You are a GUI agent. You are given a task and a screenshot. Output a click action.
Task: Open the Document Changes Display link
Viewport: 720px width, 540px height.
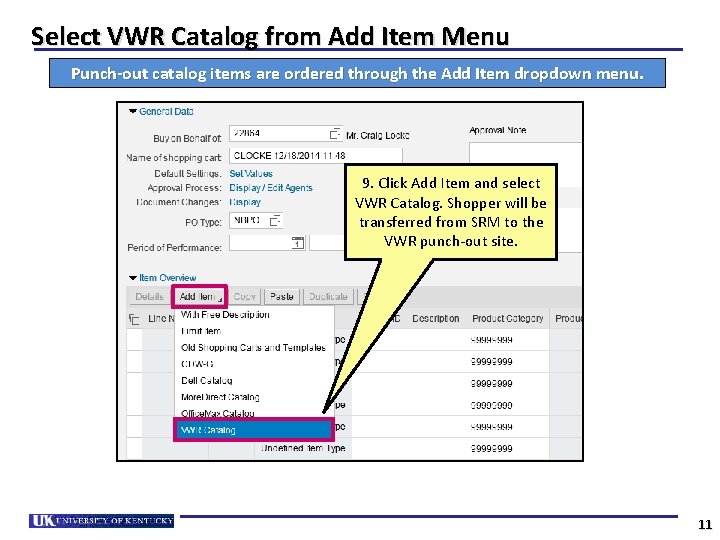[x=245, y=202]
